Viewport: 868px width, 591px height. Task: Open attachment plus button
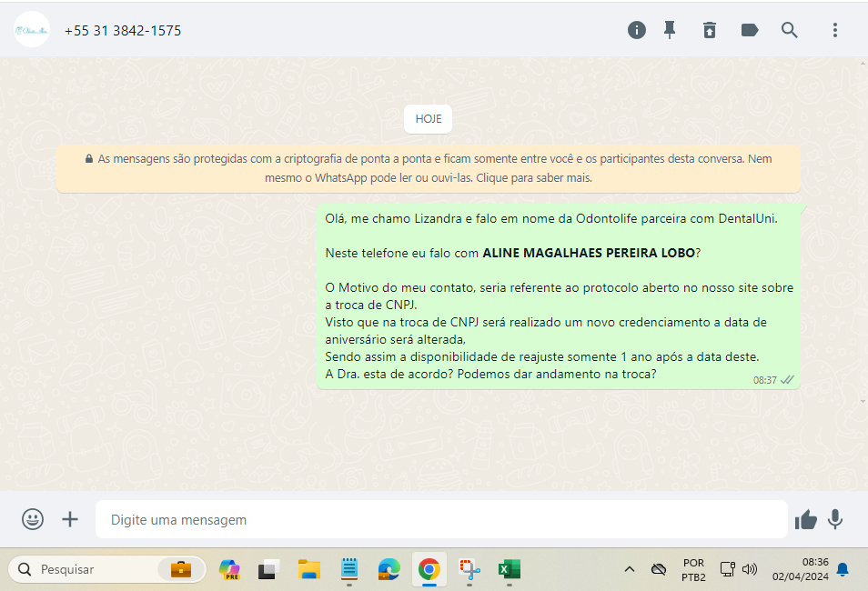coord(70,519)
